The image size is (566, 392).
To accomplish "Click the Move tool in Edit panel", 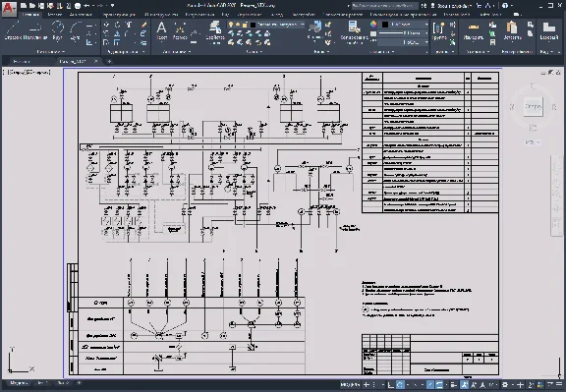I will pos(106,25).
